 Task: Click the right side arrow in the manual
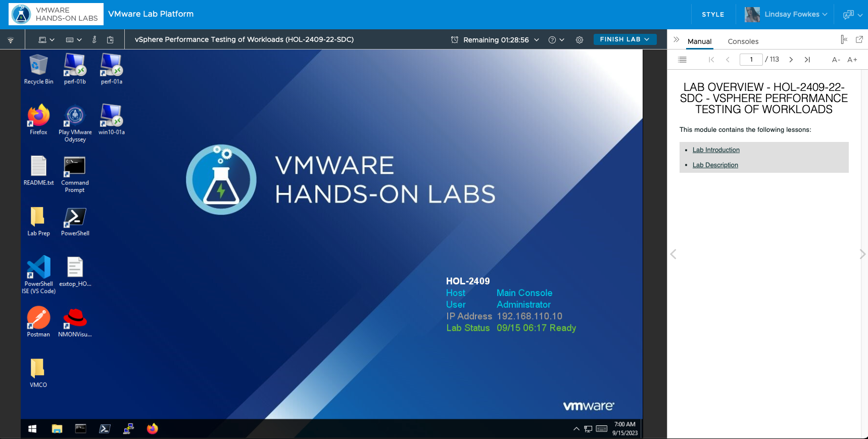pos(862,254)
